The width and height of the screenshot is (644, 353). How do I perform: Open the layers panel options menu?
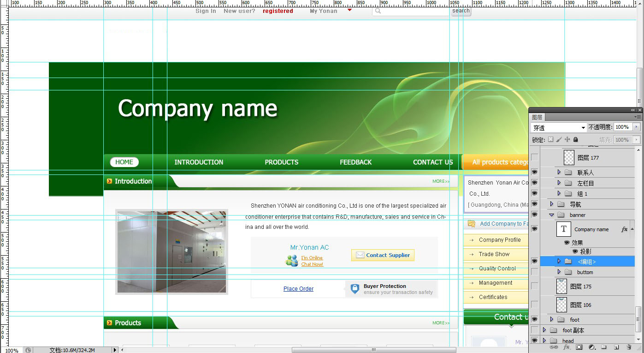[638, 117]
